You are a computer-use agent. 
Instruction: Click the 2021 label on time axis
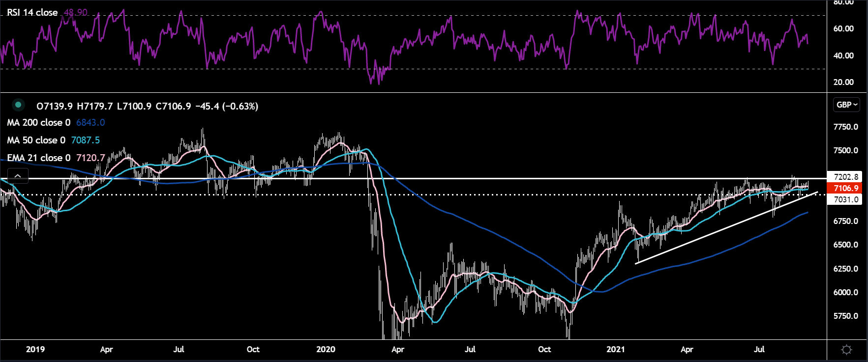[x=616, y=349]
